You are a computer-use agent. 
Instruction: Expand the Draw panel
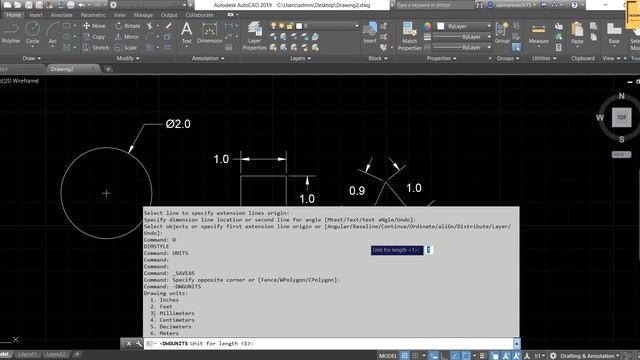click(31, 58)
